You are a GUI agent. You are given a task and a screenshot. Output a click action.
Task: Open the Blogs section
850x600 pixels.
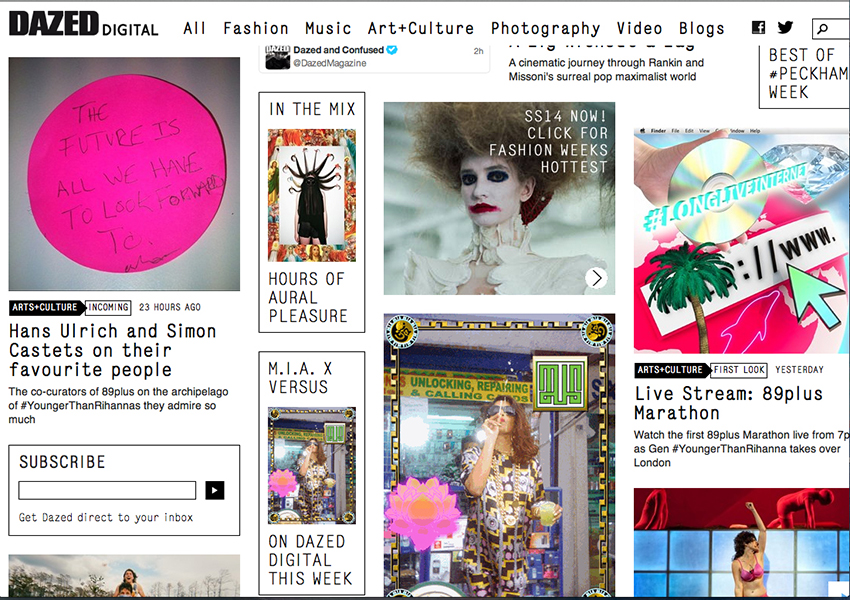pos(701,29)
